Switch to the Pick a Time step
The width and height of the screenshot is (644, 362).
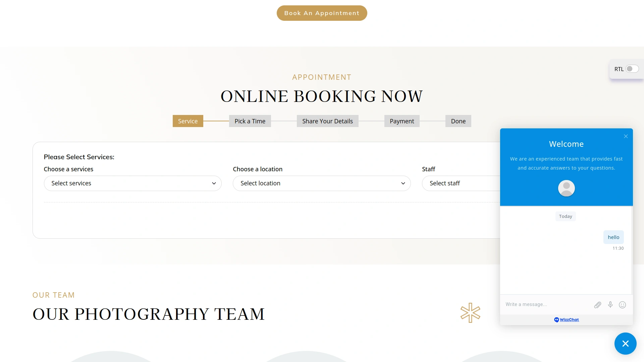pos(250,121)
